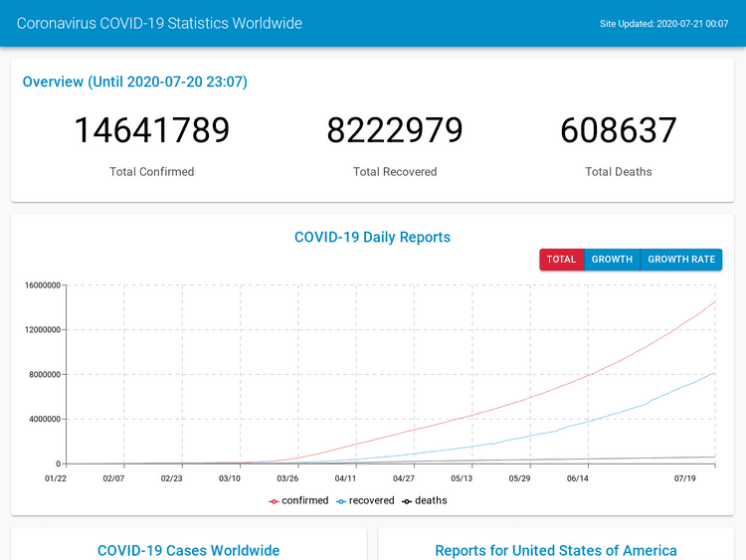Select the TOTAL chart view button
The image size is (746, 560).
click(x=561, y=260)
